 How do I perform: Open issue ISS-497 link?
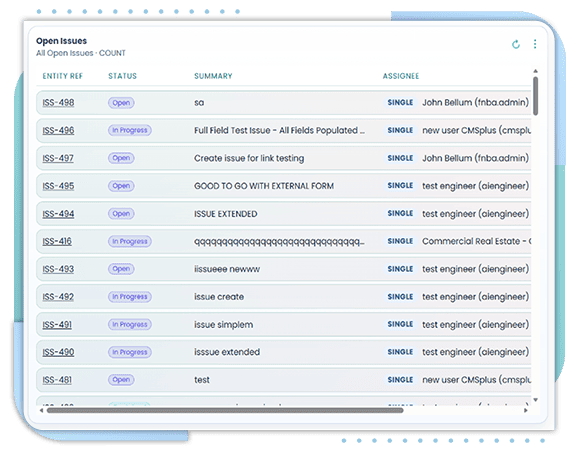(x=58, y=158)
